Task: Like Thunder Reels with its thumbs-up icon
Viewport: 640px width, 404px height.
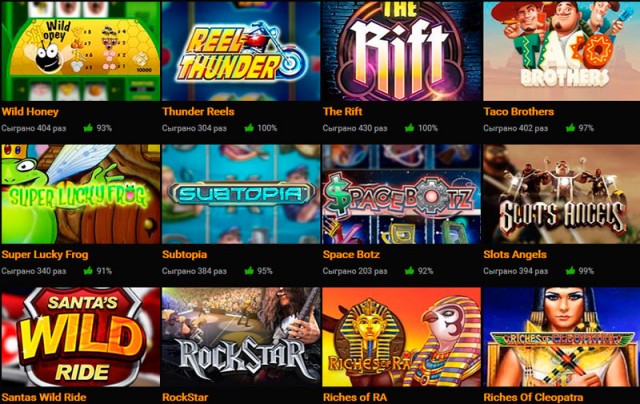Action: pos(249,128)
